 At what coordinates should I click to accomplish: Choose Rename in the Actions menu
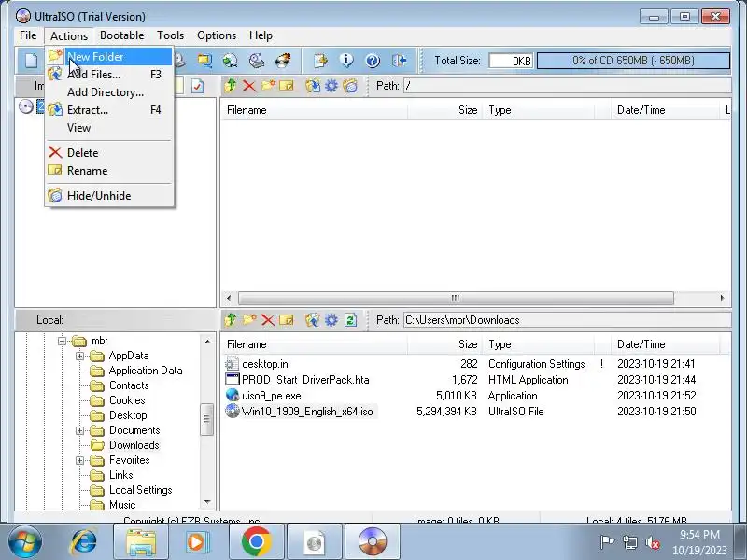click(109, 171)
